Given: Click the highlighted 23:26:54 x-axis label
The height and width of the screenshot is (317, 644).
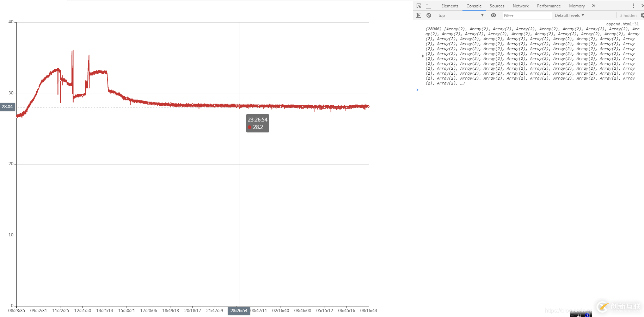Looking at the screenshot, I should click(x=239, y=311).
